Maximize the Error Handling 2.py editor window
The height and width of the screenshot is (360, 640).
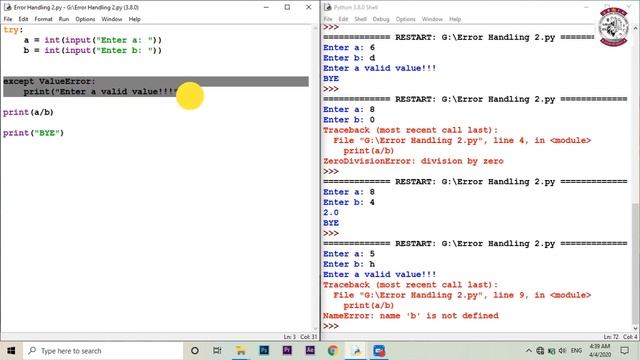tap(287, 7)
